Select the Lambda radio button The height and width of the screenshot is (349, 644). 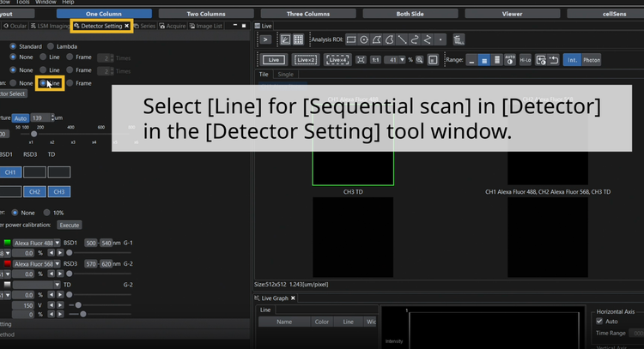point(52,45)
